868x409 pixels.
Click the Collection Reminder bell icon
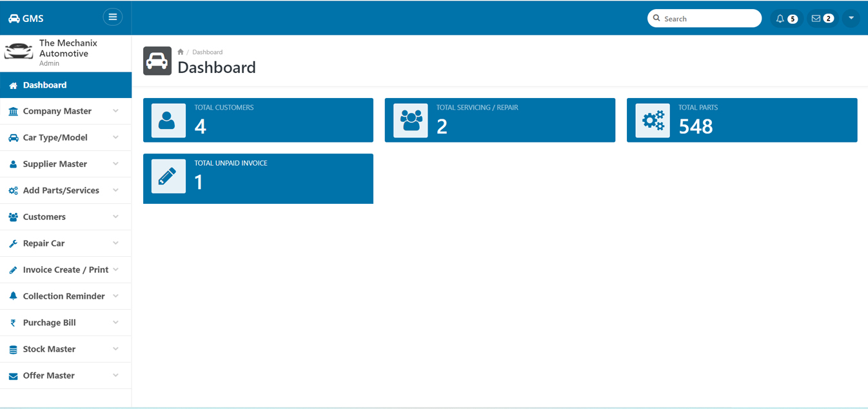click(x=13, y=296)
